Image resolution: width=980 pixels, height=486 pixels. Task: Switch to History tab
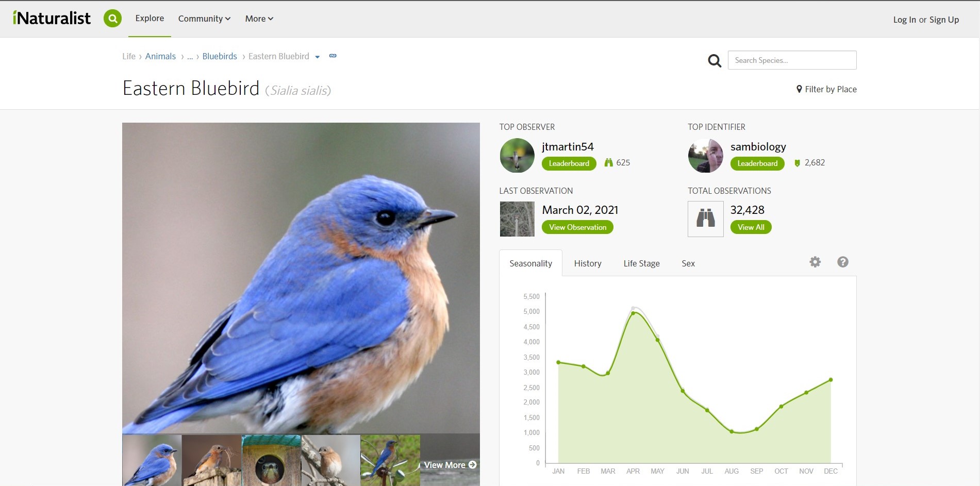pos(588,263)
